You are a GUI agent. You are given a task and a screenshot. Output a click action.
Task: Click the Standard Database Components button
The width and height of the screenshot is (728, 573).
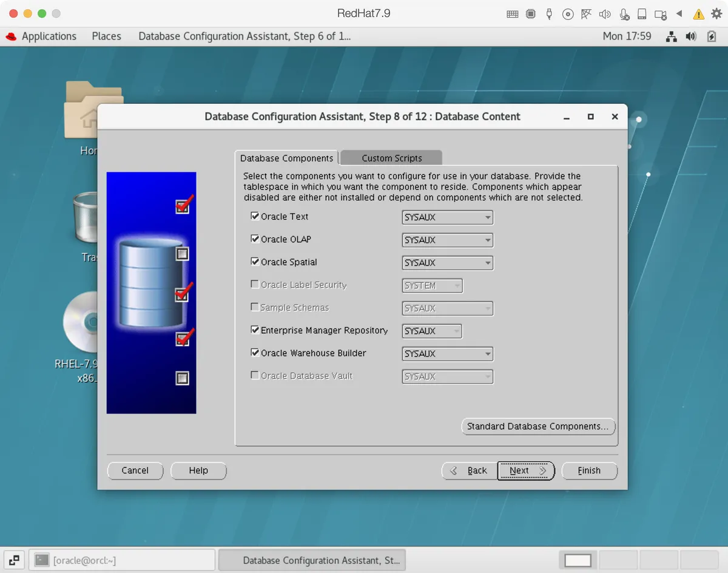538,426
